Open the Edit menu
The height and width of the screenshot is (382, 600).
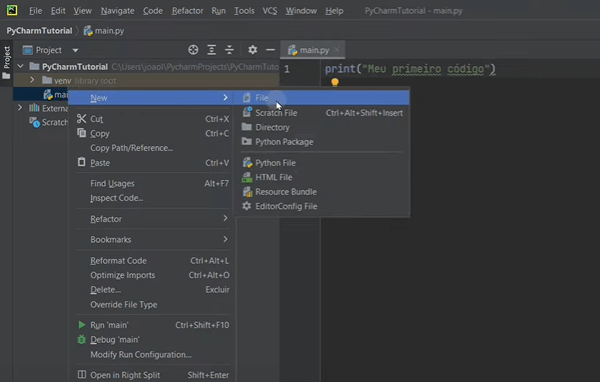click(x=58, y=11)
